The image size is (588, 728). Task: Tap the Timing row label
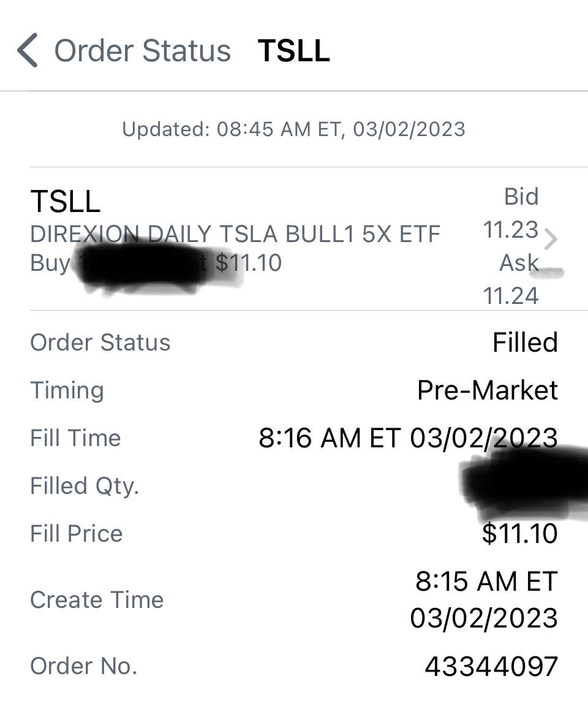(x=67, y=390)
